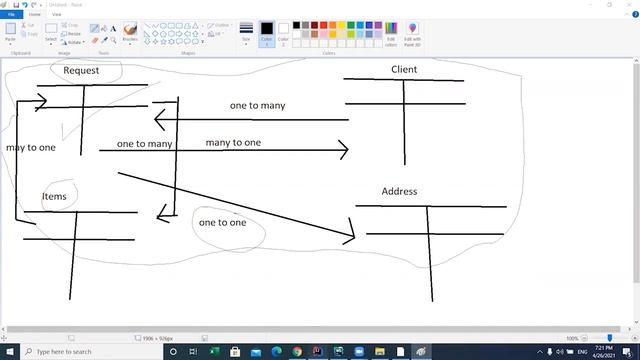Open Edit colors palette dialog

[391, 34]
